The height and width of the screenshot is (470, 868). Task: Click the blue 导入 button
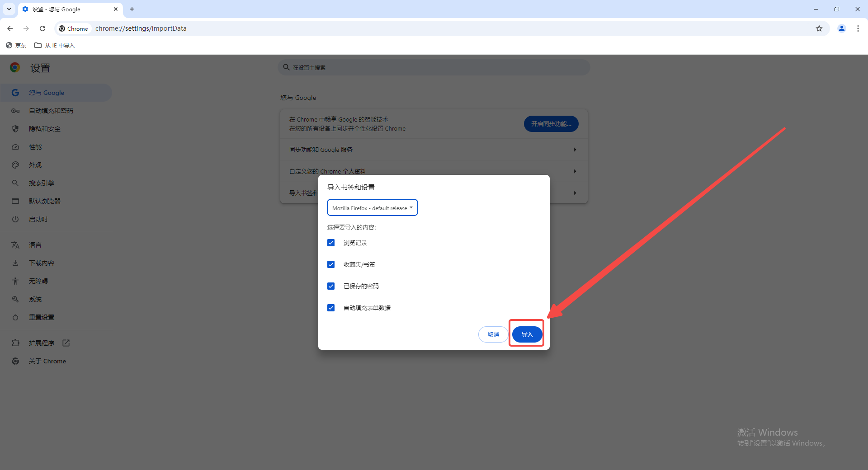527,334
